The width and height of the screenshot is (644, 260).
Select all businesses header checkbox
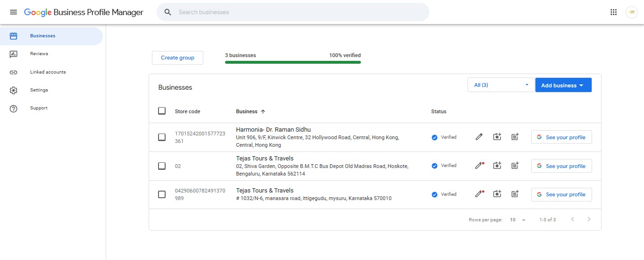[x=162, y=111]
